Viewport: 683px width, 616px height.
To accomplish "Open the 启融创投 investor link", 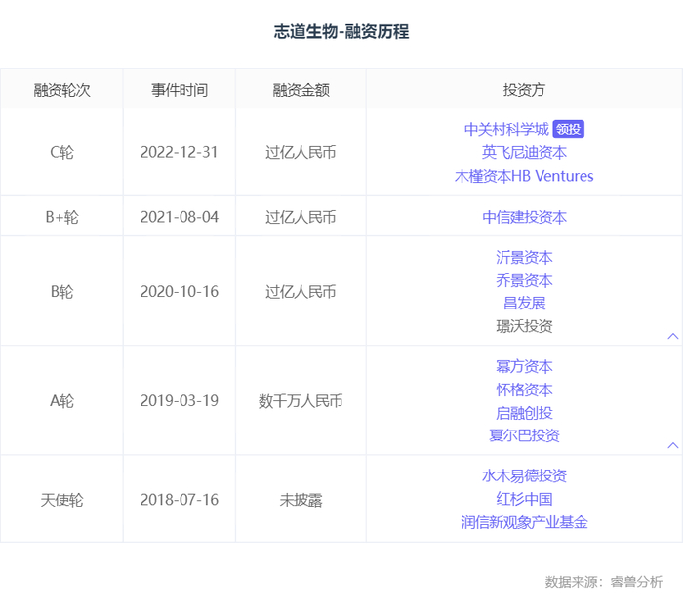I will 524,412.
